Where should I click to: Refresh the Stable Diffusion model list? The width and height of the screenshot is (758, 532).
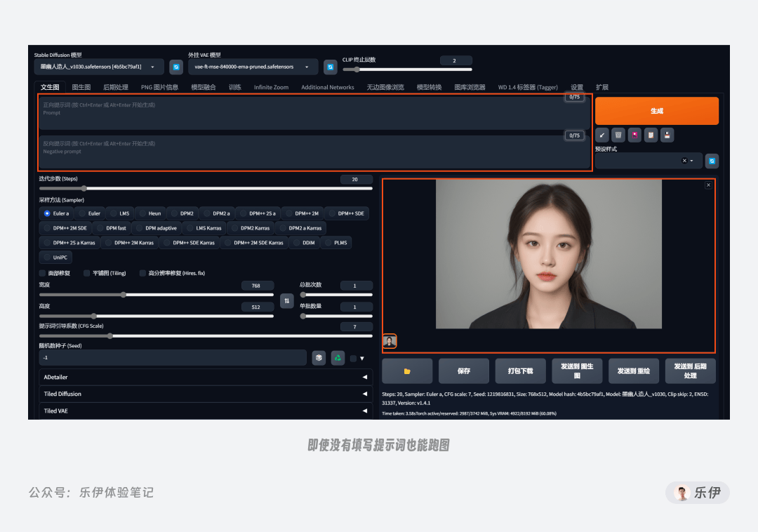(x=176, y=67)
